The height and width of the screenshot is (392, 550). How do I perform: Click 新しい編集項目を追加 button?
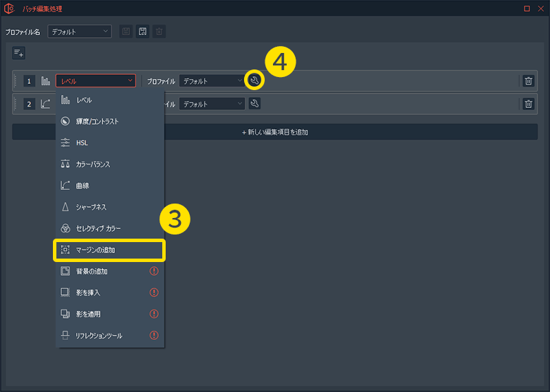(x=275, y=131)
